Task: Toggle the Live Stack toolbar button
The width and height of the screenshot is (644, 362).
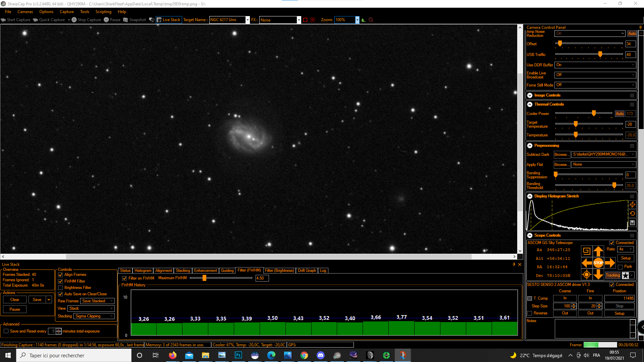Action: tap(169, 20)
